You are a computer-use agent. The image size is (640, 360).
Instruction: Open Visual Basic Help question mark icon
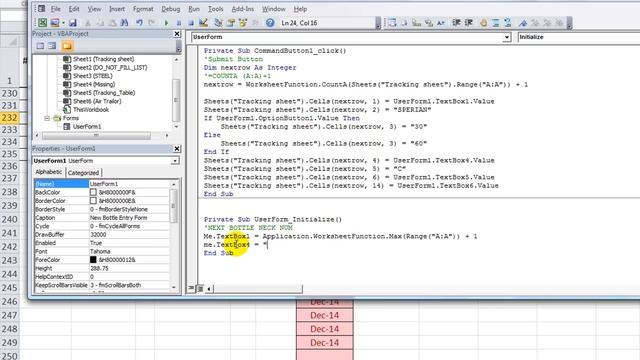(x=270, y=23)
